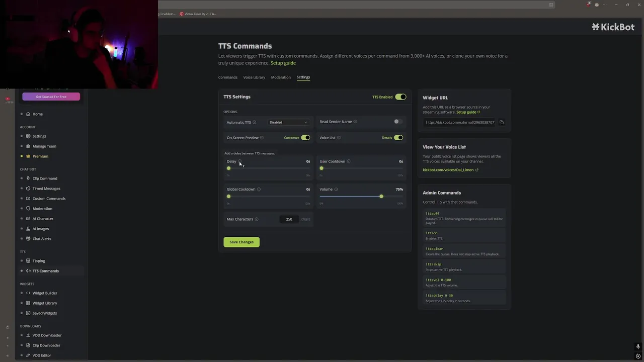The width and height of the screenshot is (644, 362).
Task: Show info for Voice List
Action: tap(339, 138)
